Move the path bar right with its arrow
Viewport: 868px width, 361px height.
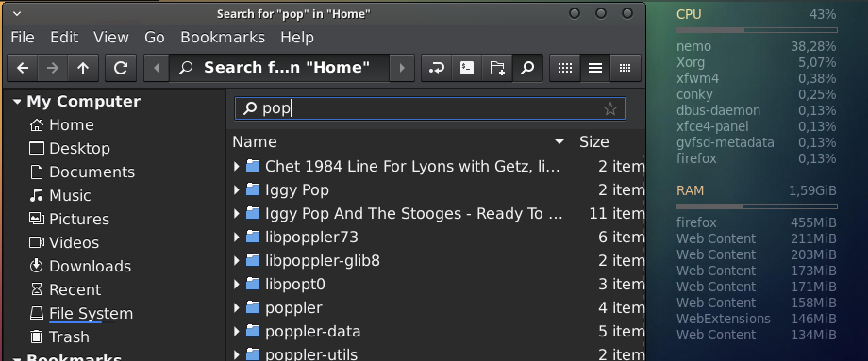[402, 68]
